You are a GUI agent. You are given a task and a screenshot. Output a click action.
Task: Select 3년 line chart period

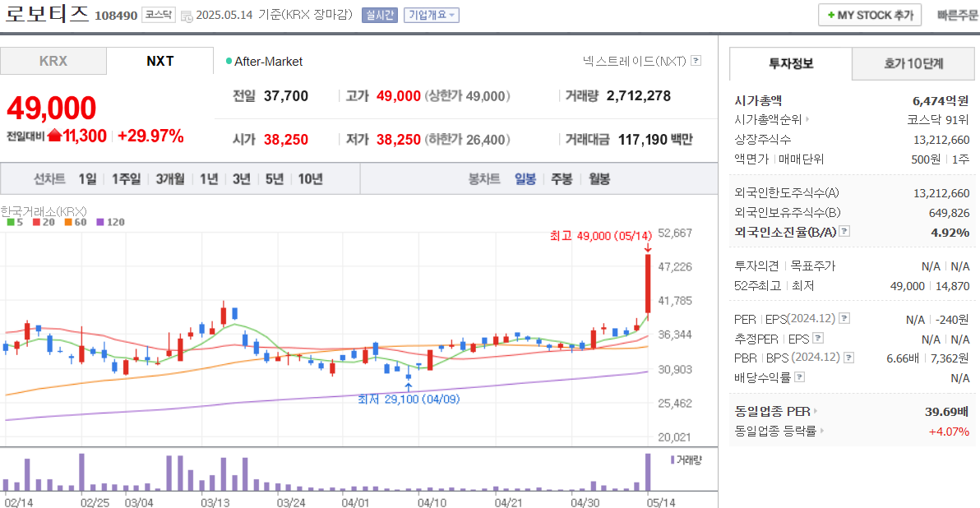[x=241, y=179]
